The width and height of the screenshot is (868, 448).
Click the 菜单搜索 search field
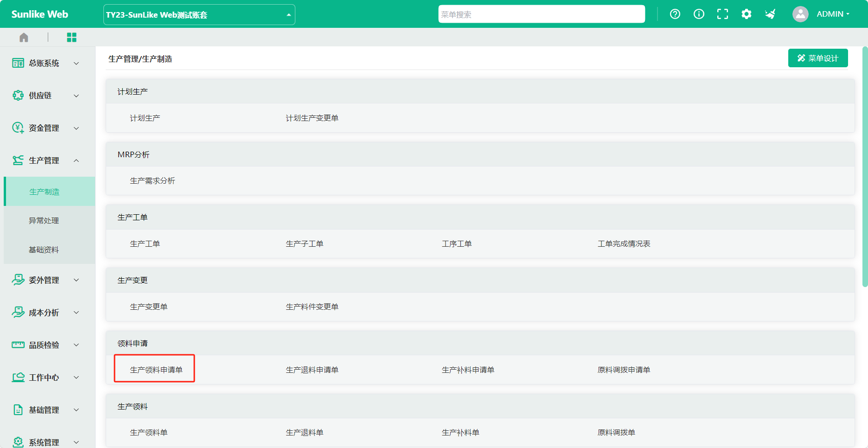(x=542, y=14)
